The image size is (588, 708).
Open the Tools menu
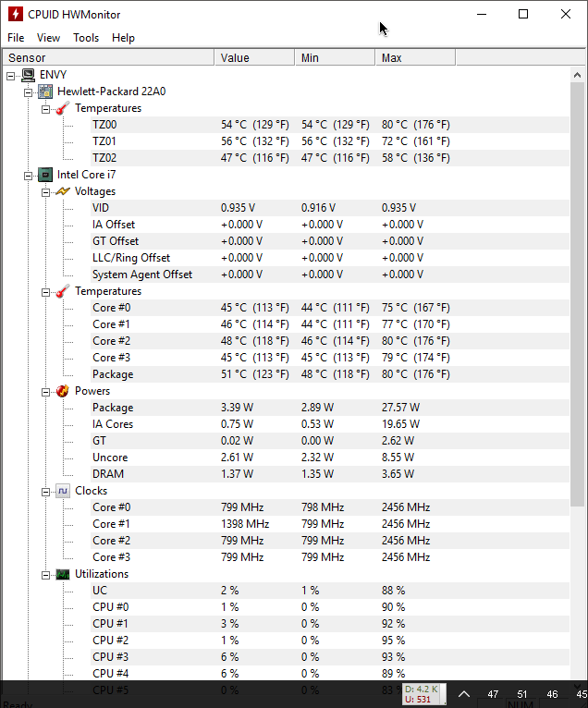click(x=86, y=38)
